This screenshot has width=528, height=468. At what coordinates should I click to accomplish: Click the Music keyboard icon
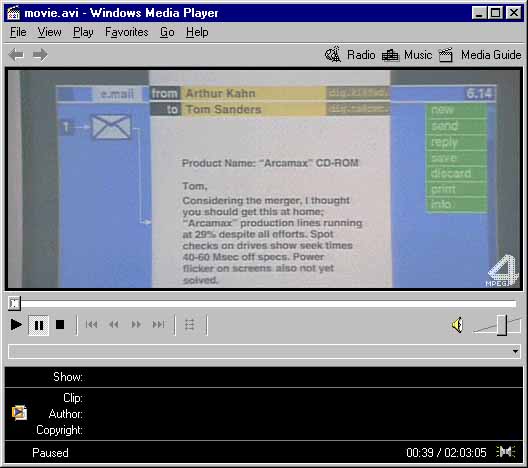(390, 55)
